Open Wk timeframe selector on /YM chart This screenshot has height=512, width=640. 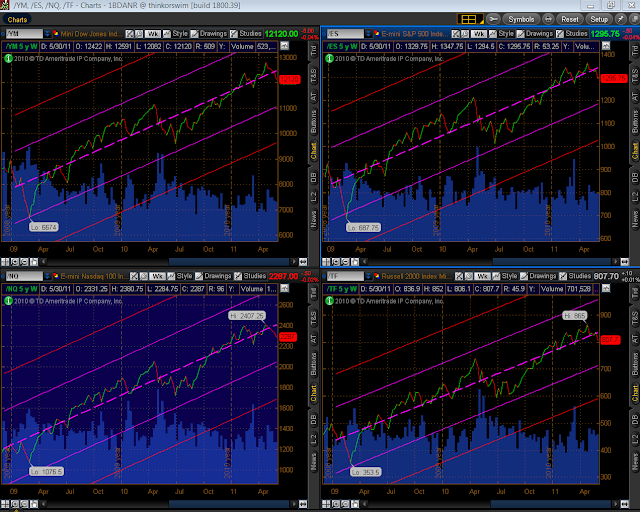153,33
